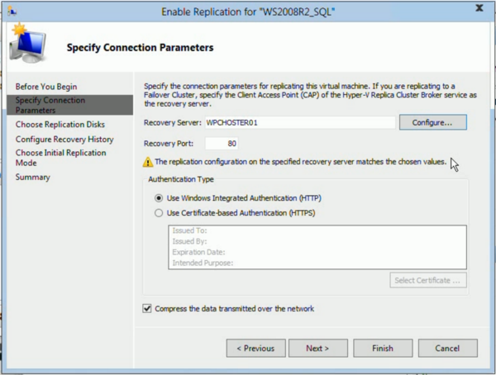
Task: Click the yellow warning triangle icon
Action: [x=148, y=162]
